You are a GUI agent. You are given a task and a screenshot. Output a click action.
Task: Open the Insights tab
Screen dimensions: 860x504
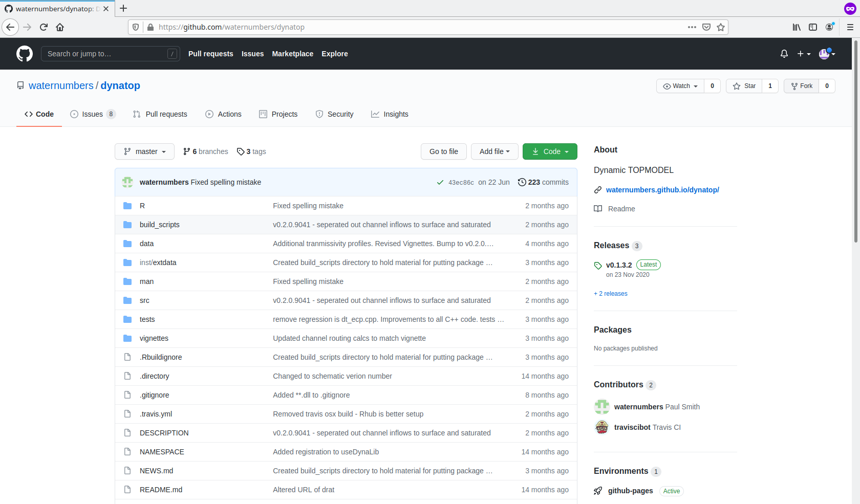click(390, 114)
